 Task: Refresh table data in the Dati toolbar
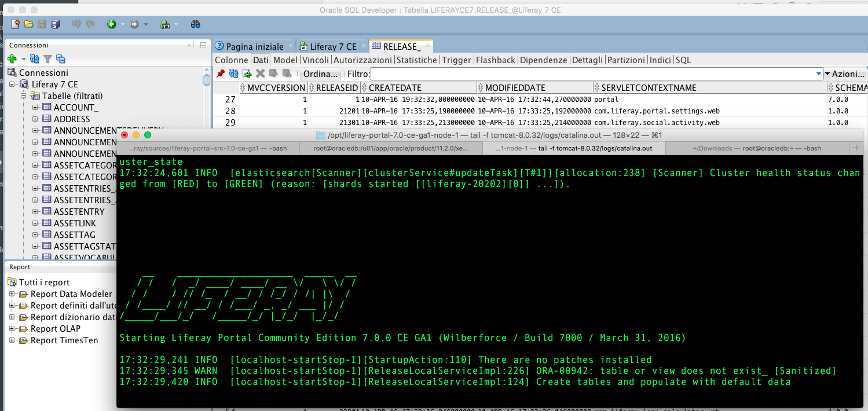coord(234,74)
